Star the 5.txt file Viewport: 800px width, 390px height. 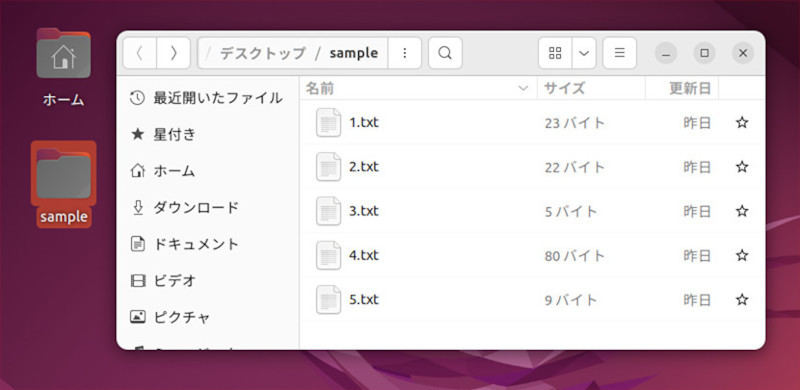[x=742, y=299]
